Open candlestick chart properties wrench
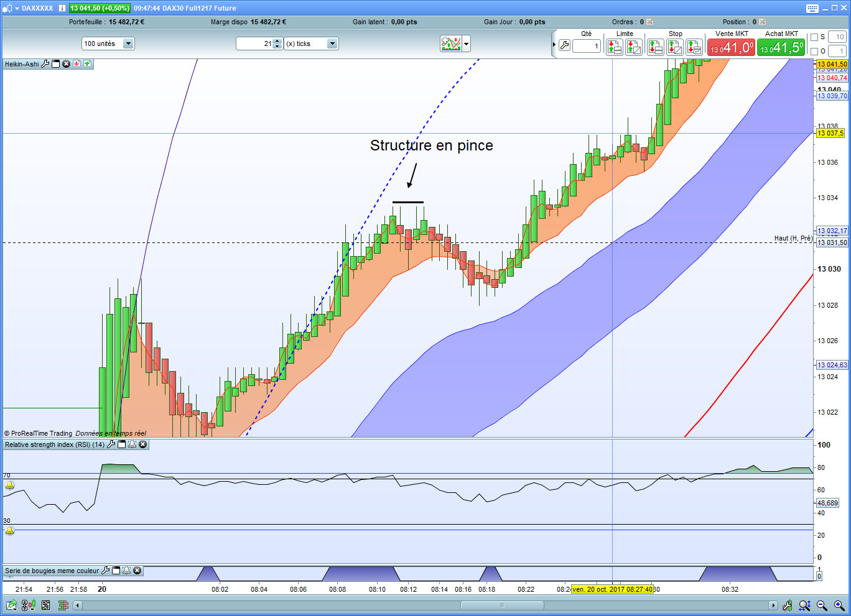Screen dimensions: 851x616 [x=787, y=605]
